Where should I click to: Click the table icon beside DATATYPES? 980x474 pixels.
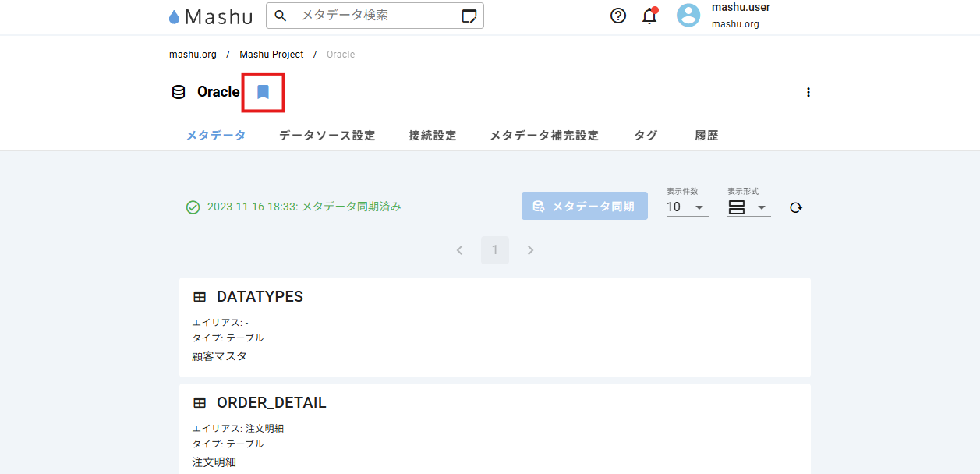coord(200,297)
